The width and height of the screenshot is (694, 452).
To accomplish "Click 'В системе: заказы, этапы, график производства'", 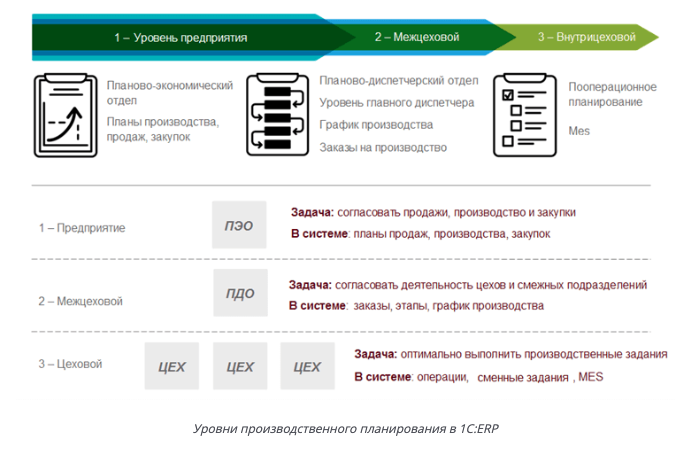I will click(416, 306).
